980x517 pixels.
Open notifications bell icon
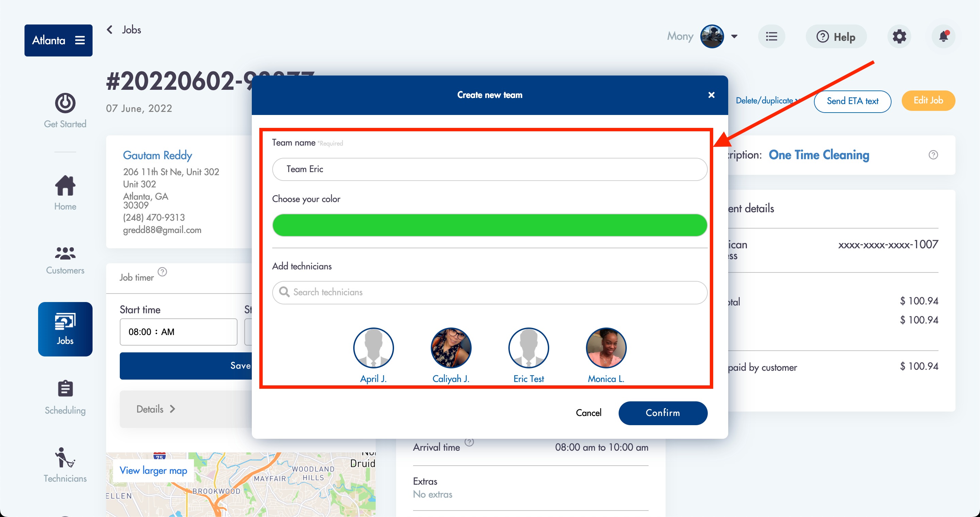tap(944, 36)
